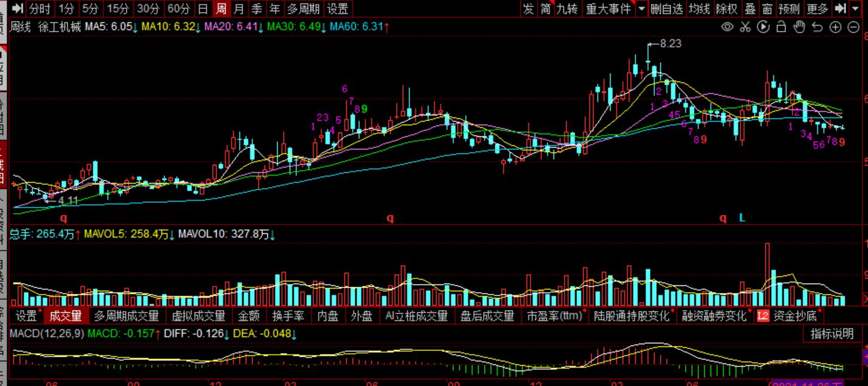Click the right arrow-to-bar icon
The height and width of the screenshot is (386, 868).
(x=840, y=8)
